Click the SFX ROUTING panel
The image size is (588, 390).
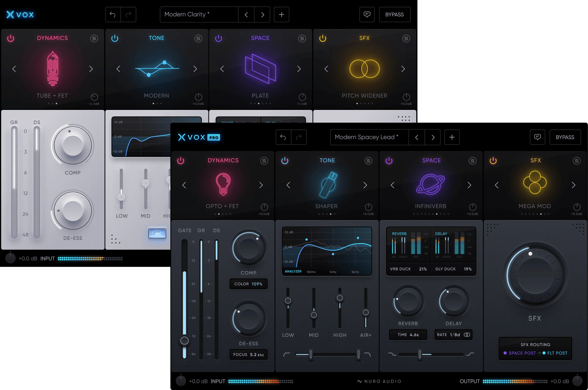(x=535, y=349)
